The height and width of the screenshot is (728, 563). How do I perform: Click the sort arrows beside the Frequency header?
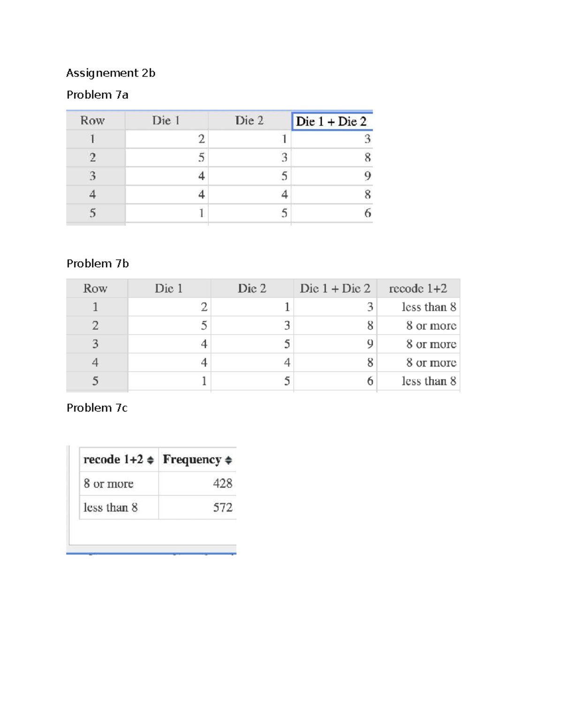(x=228, y=460)
